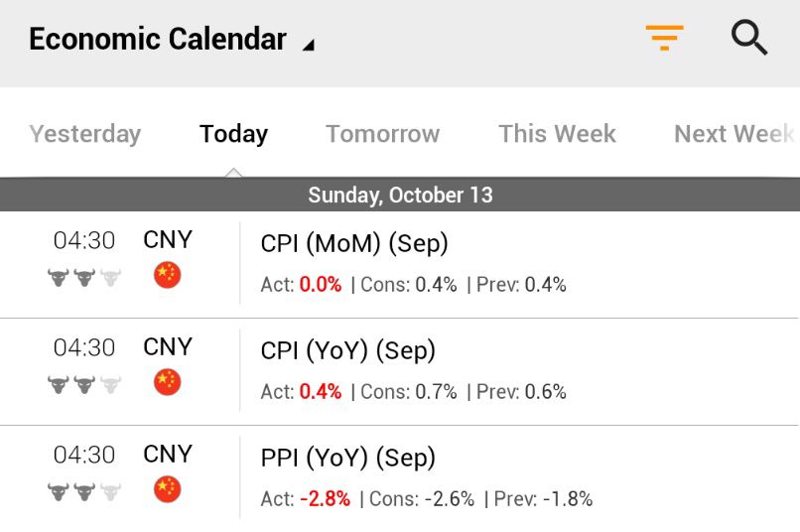Screen dimensions: 800x532
Task: Tap bull volatility icons on CPI (YoY) row
Action: click(x=84, y=384)
